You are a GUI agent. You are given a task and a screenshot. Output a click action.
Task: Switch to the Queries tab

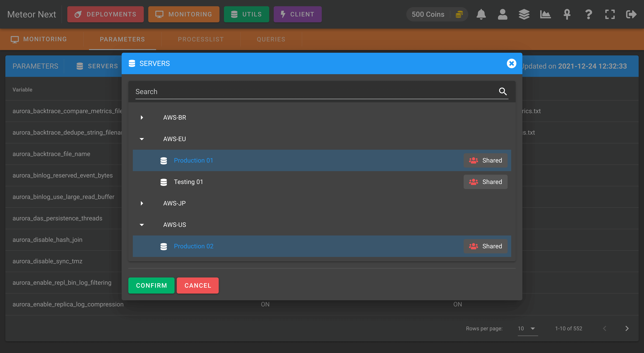click(x=271, y=39)
